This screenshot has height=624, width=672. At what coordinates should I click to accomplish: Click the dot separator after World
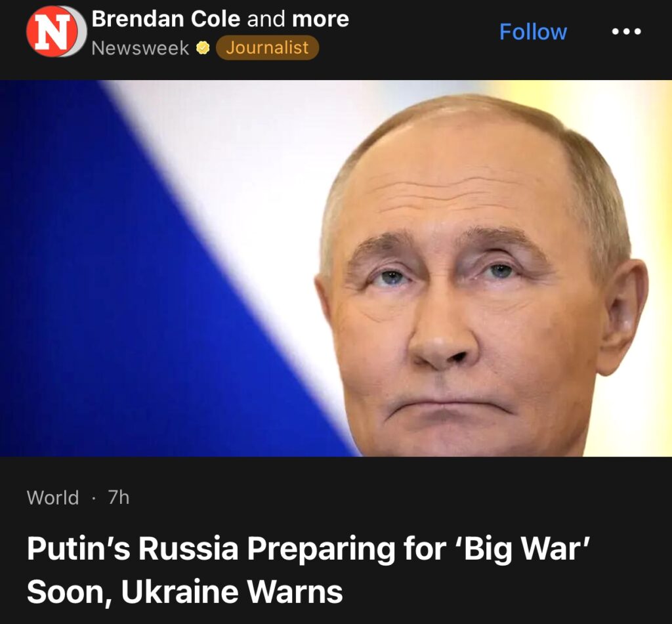click(93, 499)
